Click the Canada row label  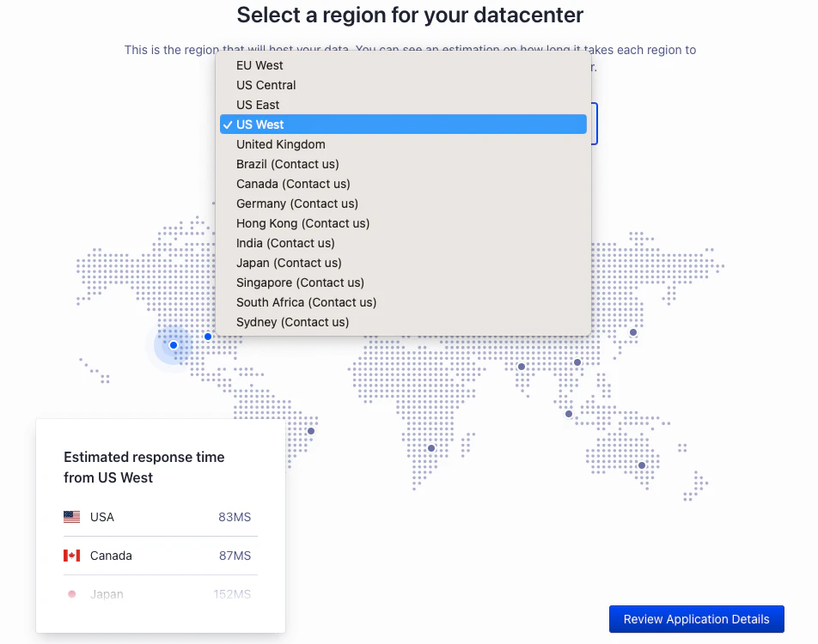(x=111, y=556)
